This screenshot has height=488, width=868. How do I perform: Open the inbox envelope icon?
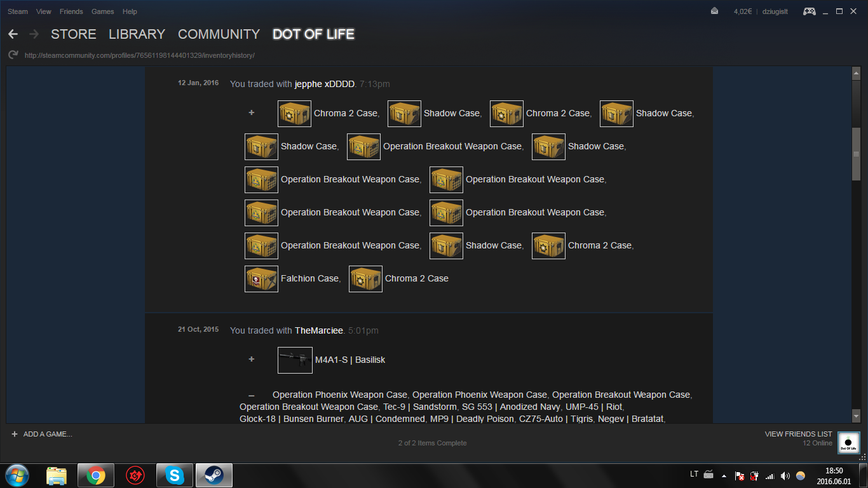click(x=714, y=11)
